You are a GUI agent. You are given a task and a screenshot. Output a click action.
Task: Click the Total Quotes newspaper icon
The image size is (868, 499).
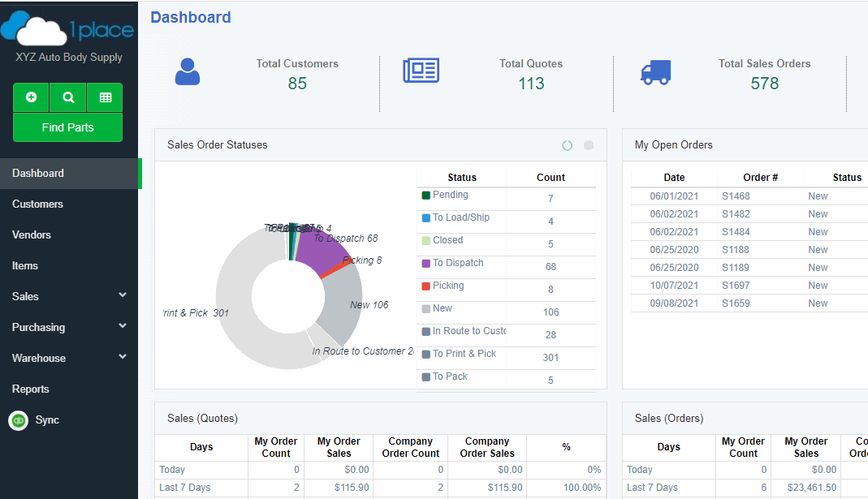[421, 71]
